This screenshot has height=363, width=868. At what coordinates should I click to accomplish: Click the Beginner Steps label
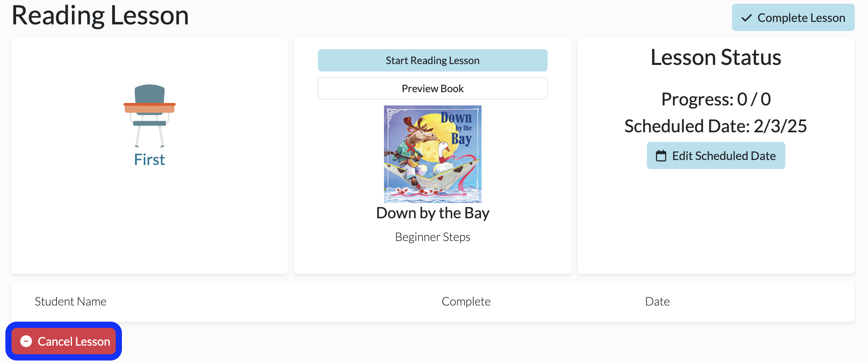point(433,237)
